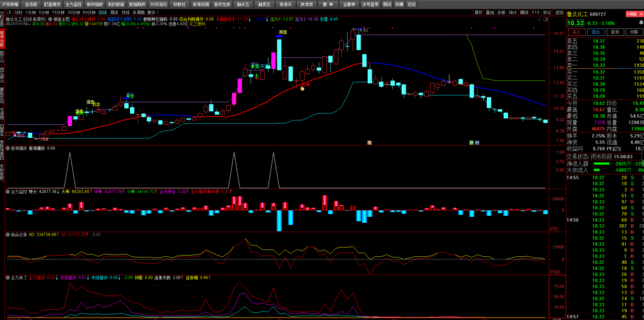Open the 涨停买 button

click(285, 5)
